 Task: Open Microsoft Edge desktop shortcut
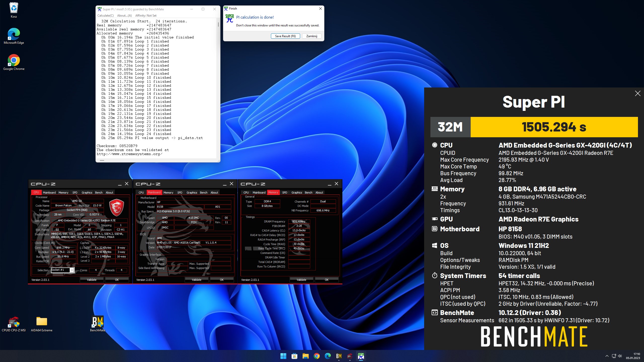tap(14, 36)
